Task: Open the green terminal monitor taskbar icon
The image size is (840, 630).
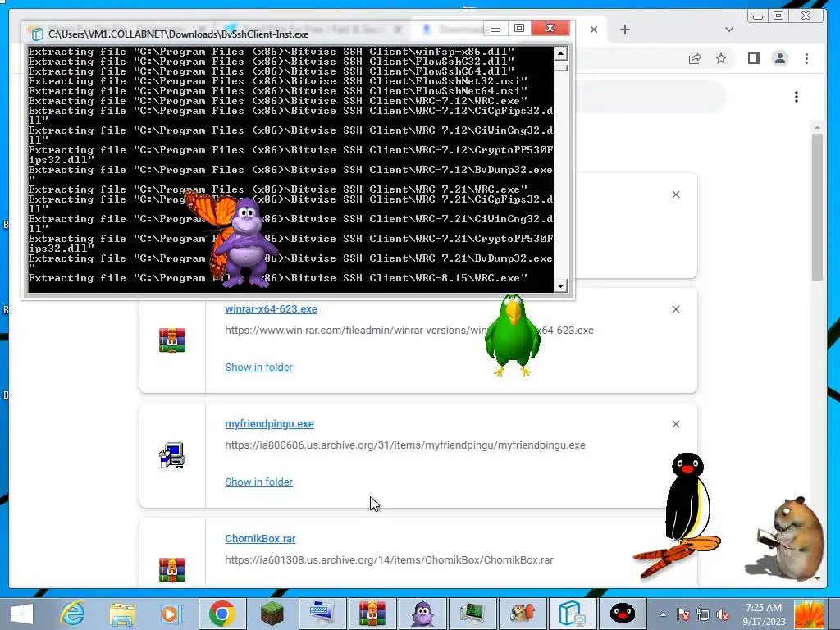Action: 472,613
